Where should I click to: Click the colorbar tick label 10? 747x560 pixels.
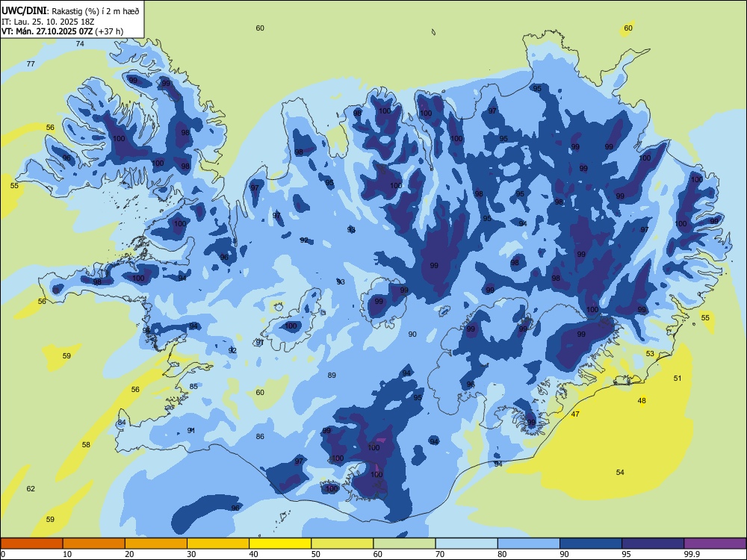click(67, 554)
